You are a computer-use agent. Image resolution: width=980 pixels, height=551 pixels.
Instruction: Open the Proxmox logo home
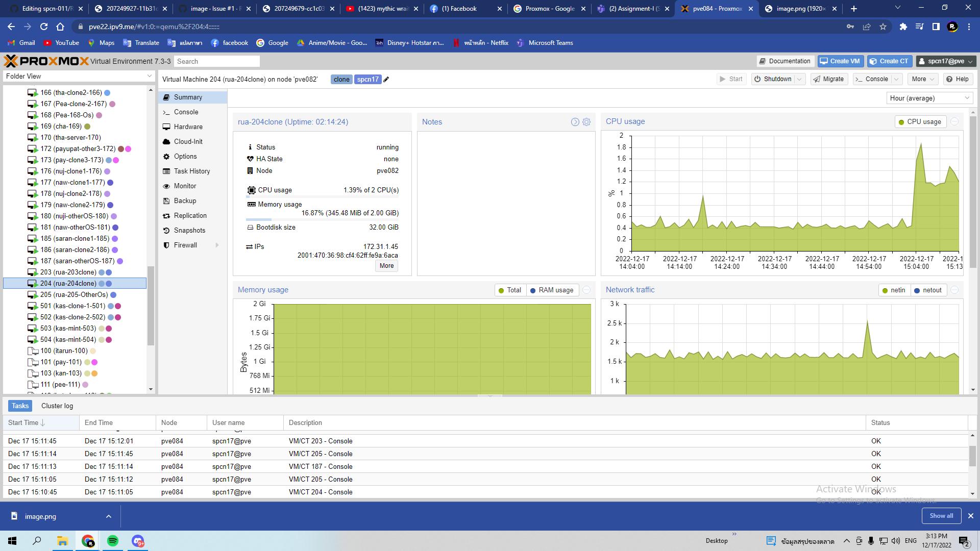click(46, 61)
